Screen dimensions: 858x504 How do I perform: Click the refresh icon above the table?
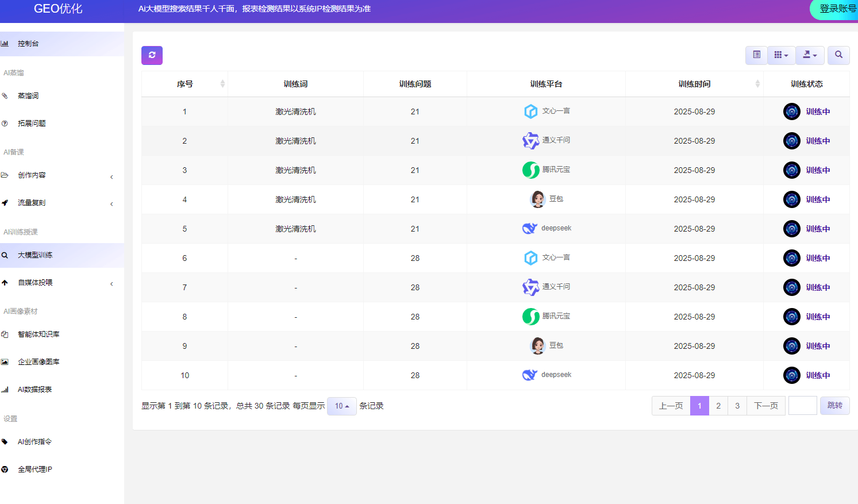pos(152,55)
